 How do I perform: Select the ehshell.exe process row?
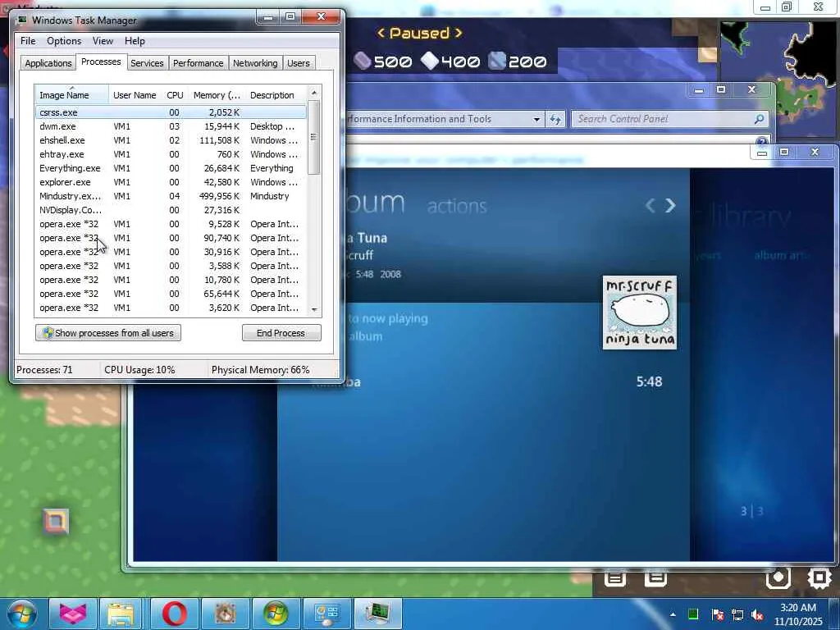171,140
